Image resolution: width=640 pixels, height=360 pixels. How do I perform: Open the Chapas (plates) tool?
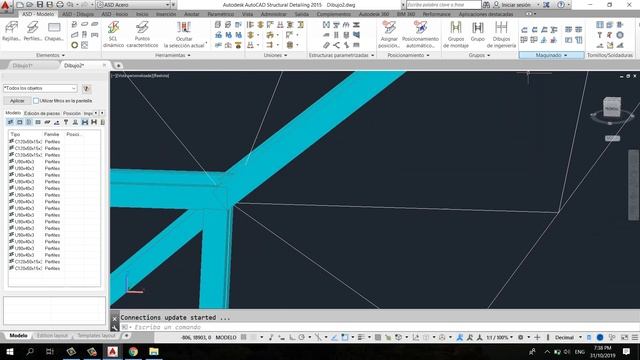[x=54, y=31]
